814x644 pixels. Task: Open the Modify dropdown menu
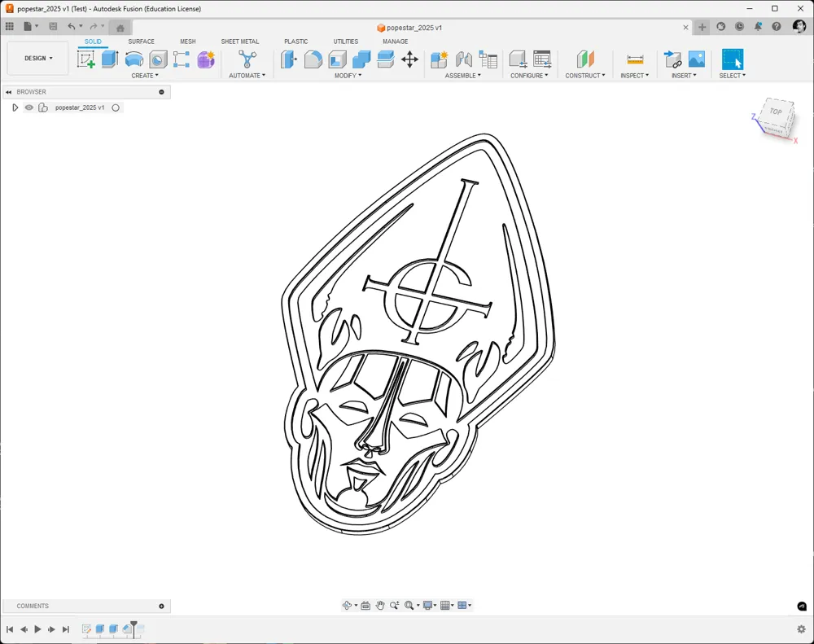[348, 75]
